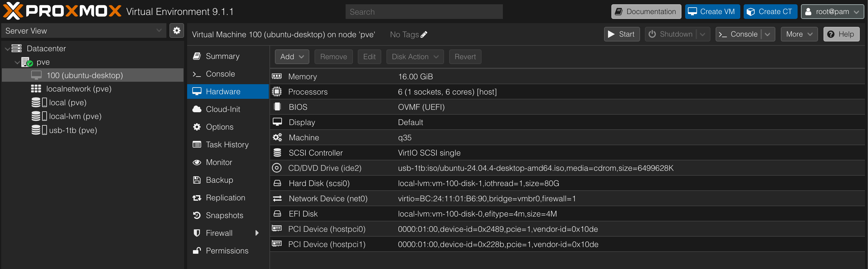Expand the Firewall submenu arrow
Viewport: 868px width, 269px height.
257,233
